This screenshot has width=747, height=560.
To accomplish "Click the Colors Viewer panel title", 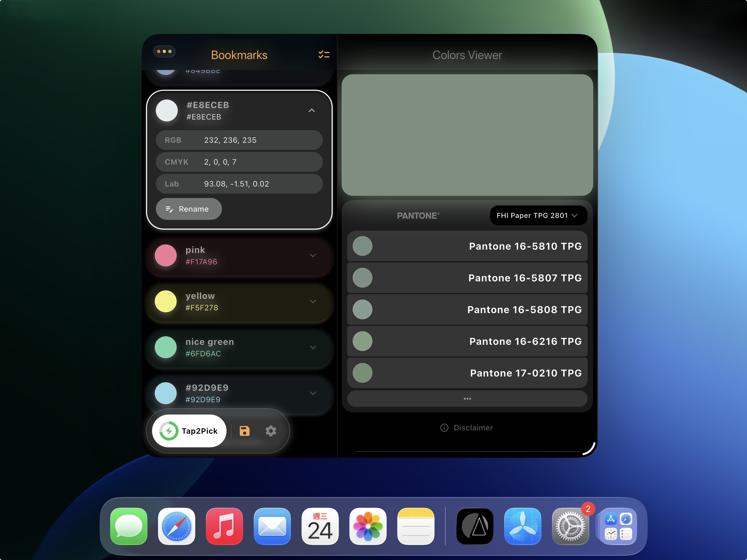I will point(467,55).
